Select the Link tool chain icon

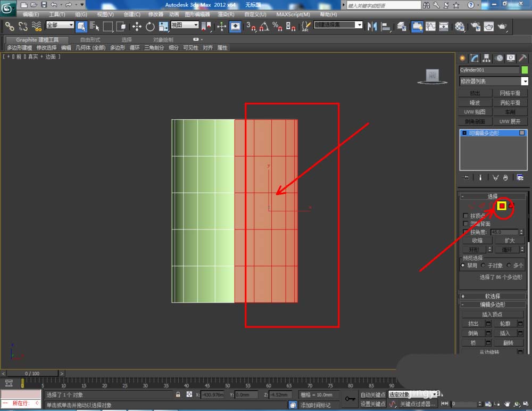click(10, 26)
